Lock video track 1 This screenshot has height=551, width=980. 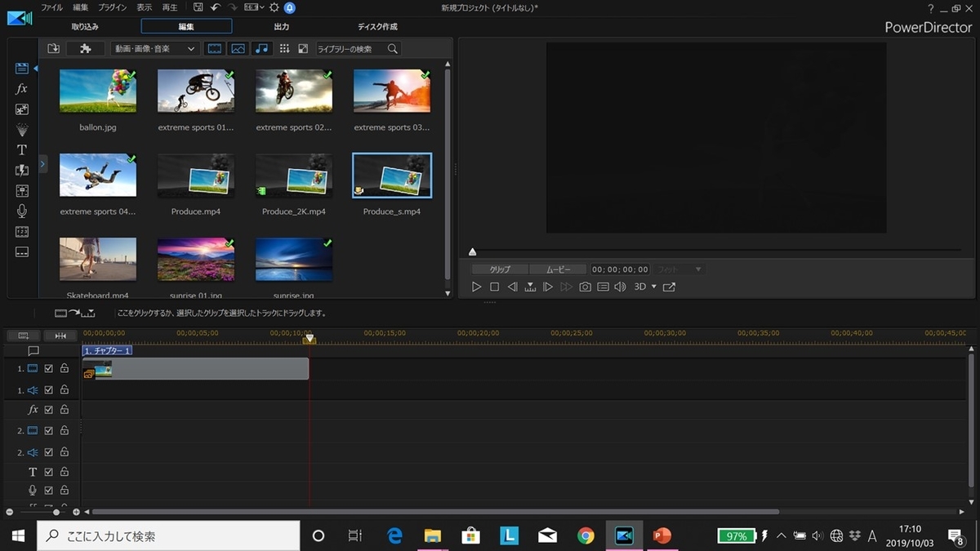tap(65, 368)
